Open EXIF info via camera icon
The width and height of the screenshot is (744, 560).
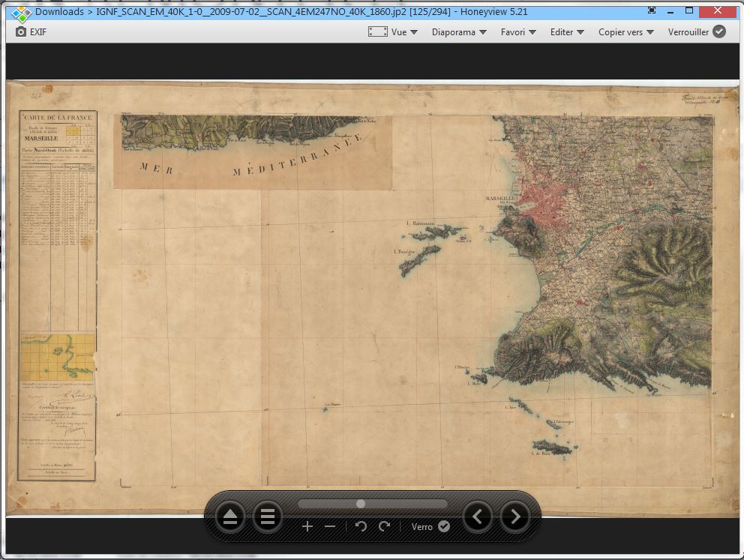[x=21, y=32]
